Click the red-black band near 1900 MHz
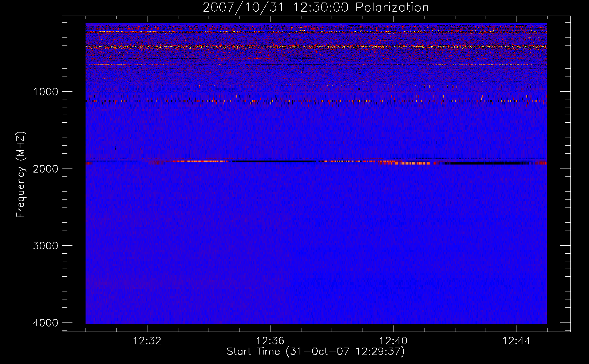 click(x=316, y=162)
